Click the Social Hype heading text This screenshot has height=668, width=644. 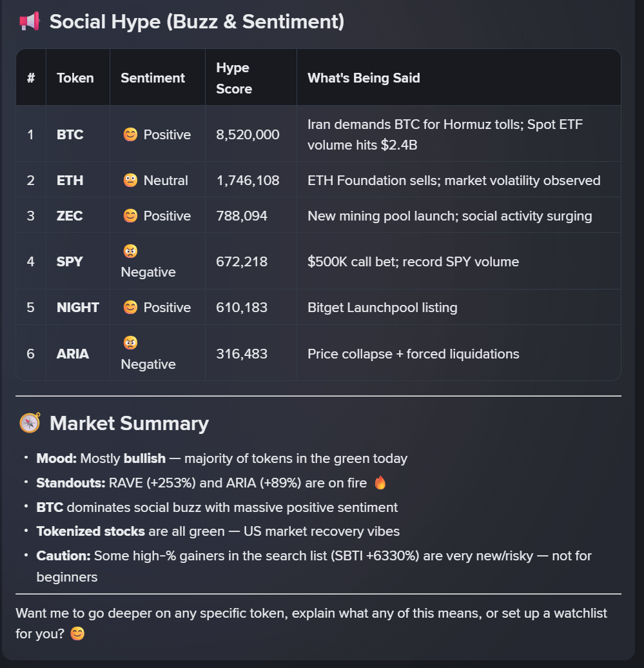coord(197,22)
